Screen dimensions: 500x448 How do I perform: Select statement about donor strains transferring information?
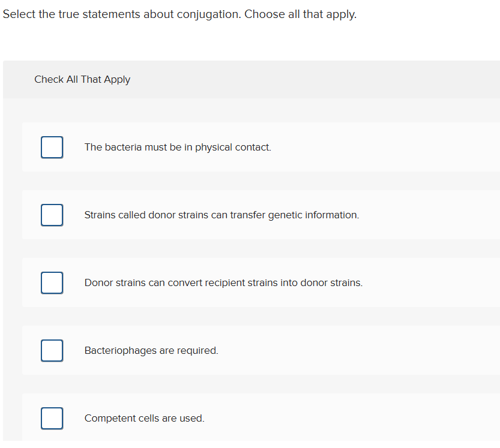pos(221,215)
